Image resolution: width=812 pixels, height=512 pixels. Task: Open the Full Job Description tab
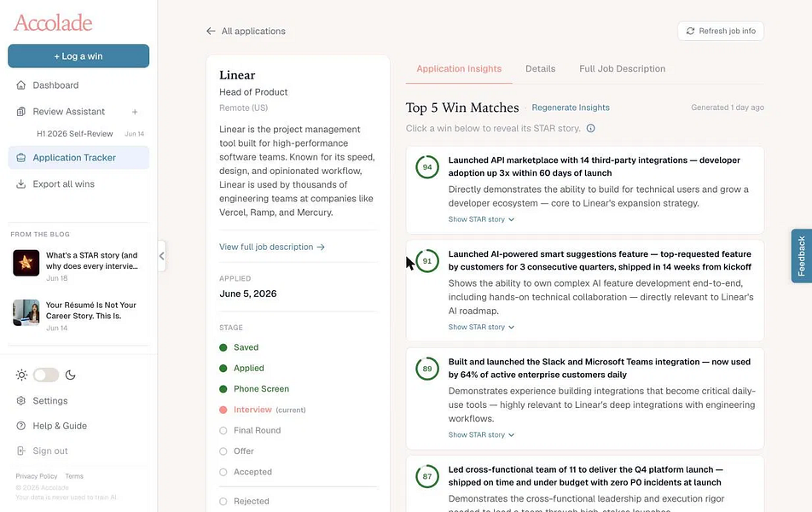tap(622, 69)
